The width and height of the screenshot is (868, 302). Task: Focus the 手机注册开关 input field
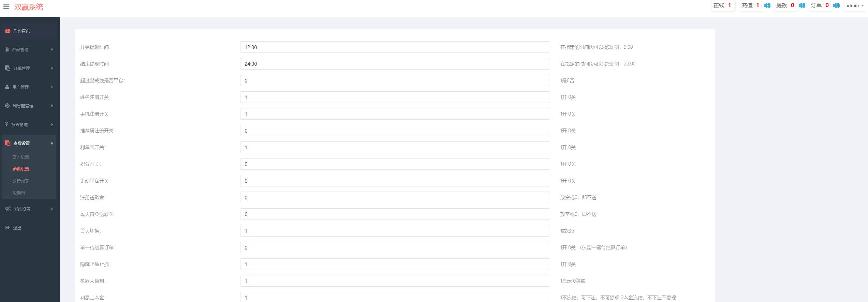click(x=395, y=114)
